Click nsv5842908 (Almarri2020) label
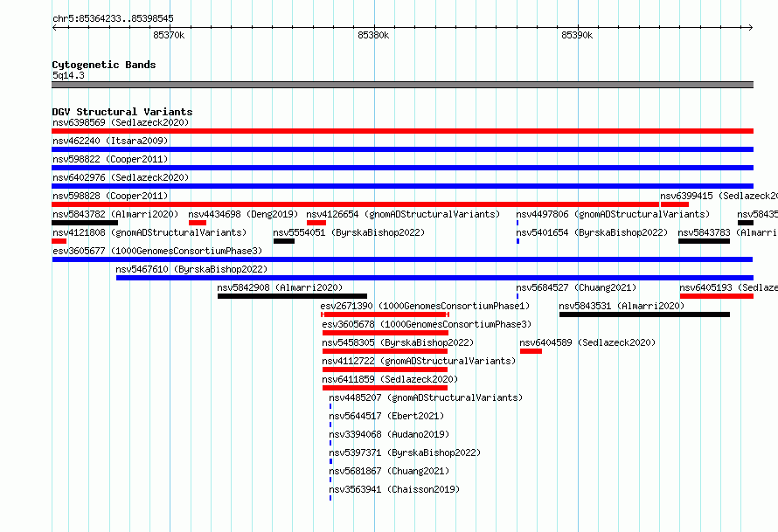Viewport: 778px width, 532px height. 280,287
